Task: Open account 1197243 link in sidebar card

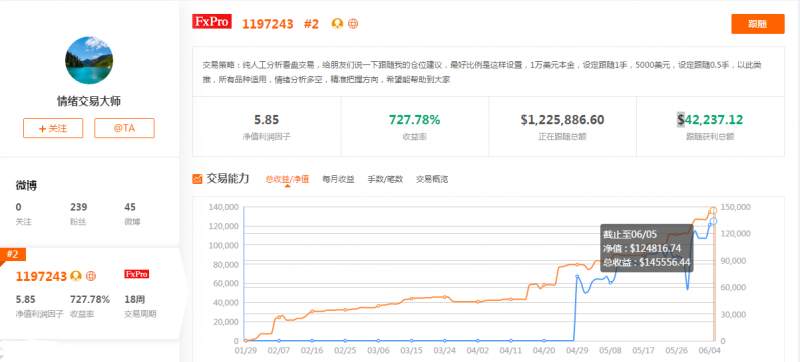Action: (x=41, y=276)
